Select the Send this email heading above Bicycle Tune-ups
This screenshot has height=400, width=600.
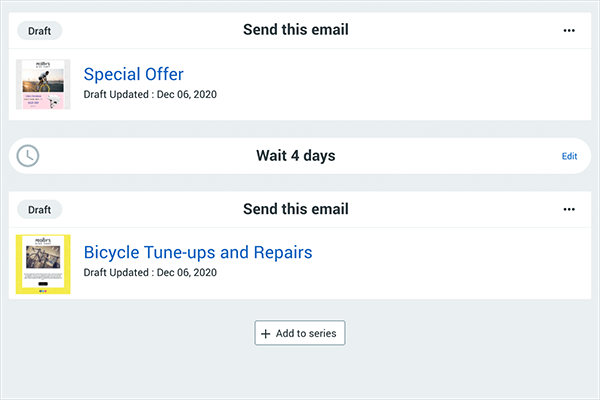coord(295,210)
